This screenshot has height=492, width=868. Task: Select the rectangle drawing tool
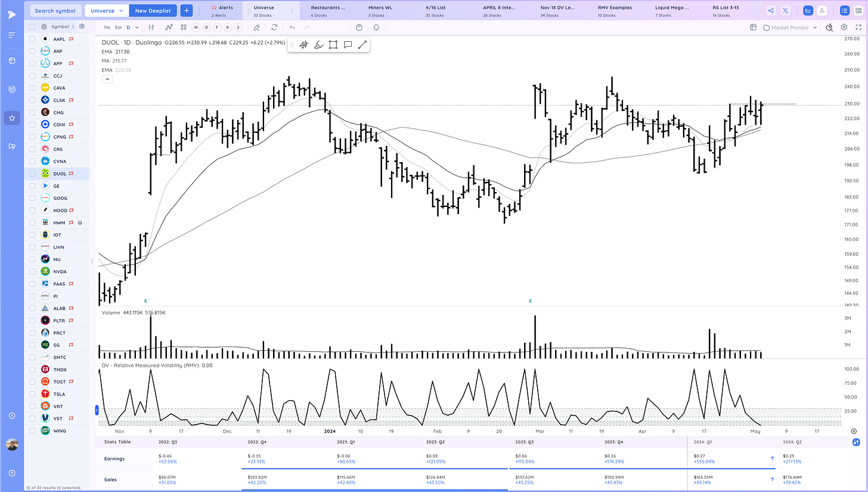(333, 45)
